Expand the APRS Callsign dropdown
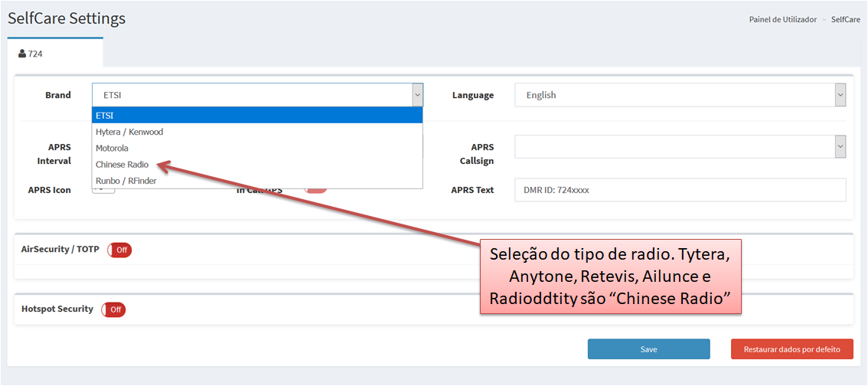This screenshot has width=868, height=386. [x=680, y=147]
